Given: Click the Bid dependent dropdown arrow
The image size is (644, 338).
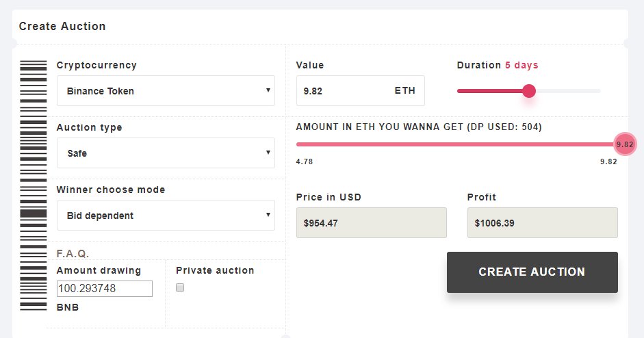Looking at the screenshot, I should 268,215.
